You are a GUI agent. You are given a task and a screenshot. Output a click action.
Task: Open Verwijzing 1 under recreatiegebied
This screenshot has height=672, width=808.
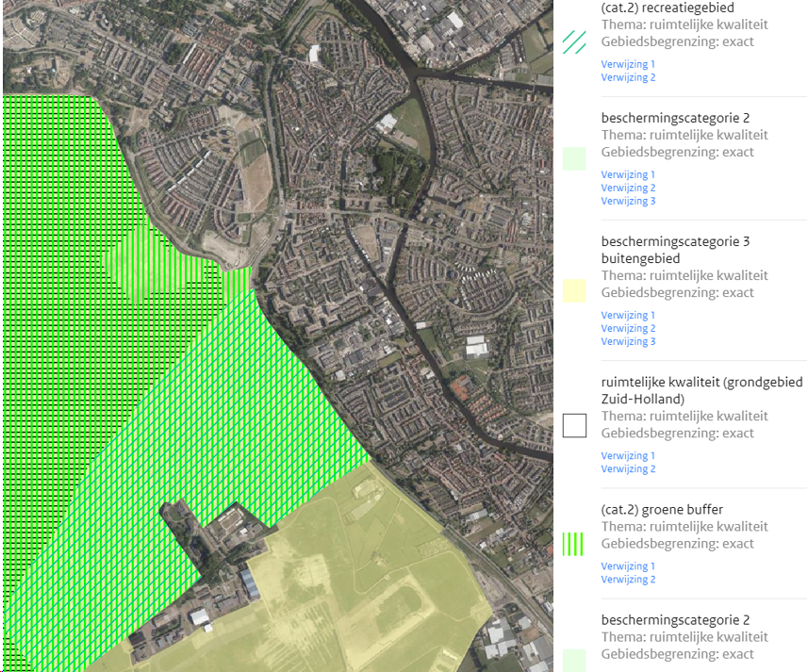click(628, 64)
